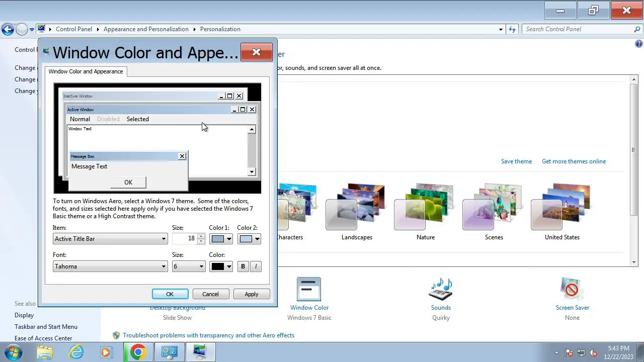The image size is (644, 362).
Task: Open File Explorer from the taskbar
Action: click(x=45, y=352)
